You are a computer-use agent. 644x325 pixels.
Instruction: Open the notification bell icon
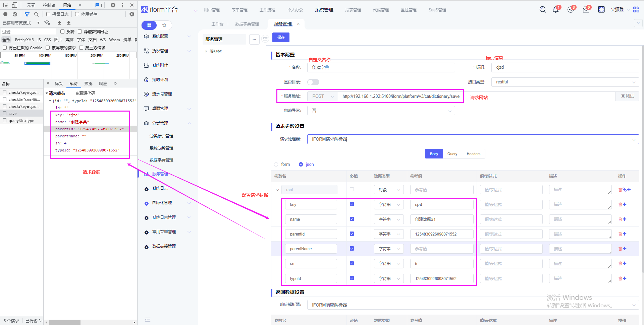point(555,10)
